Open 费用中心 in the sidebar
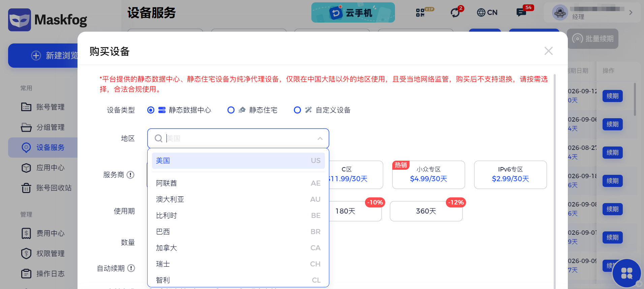 [43, 233]
